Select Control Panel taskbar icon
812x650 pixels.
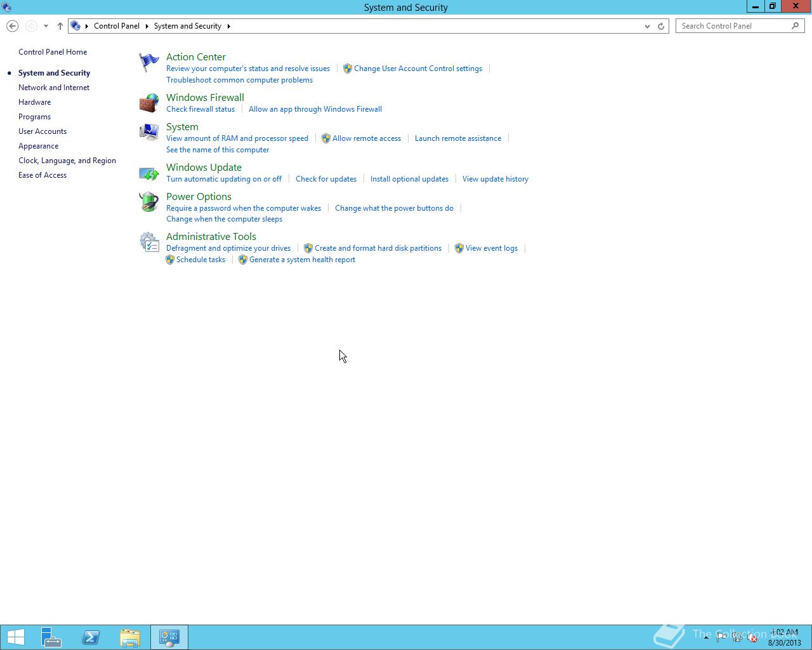pyautogui.click(x=169, y=637)
